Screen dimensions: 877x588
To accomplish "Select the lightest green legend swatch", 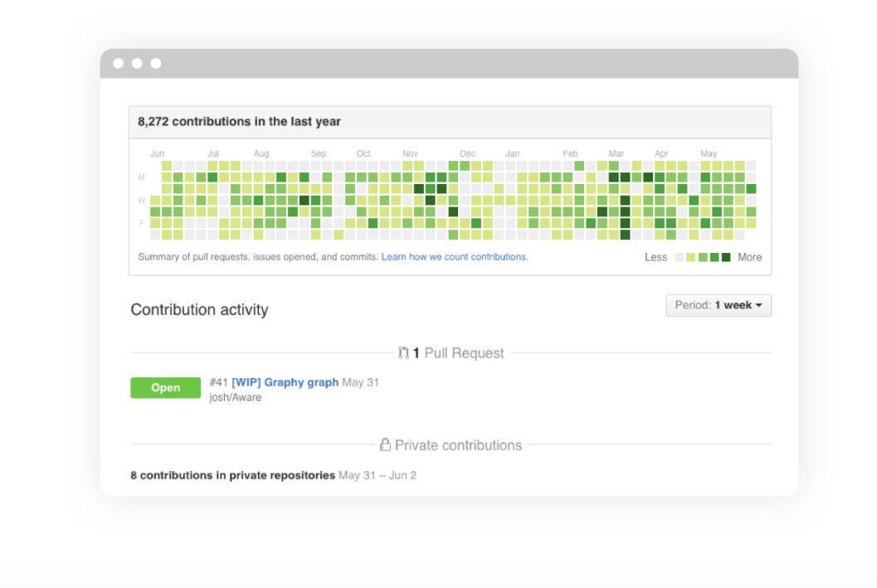I will point(689,257).
